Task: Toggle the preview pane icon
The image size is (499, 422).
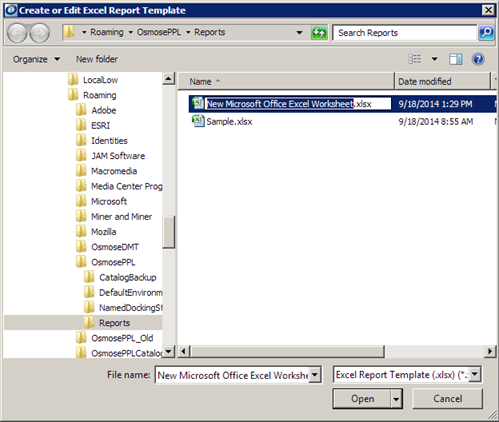Action: click(455, 59)
